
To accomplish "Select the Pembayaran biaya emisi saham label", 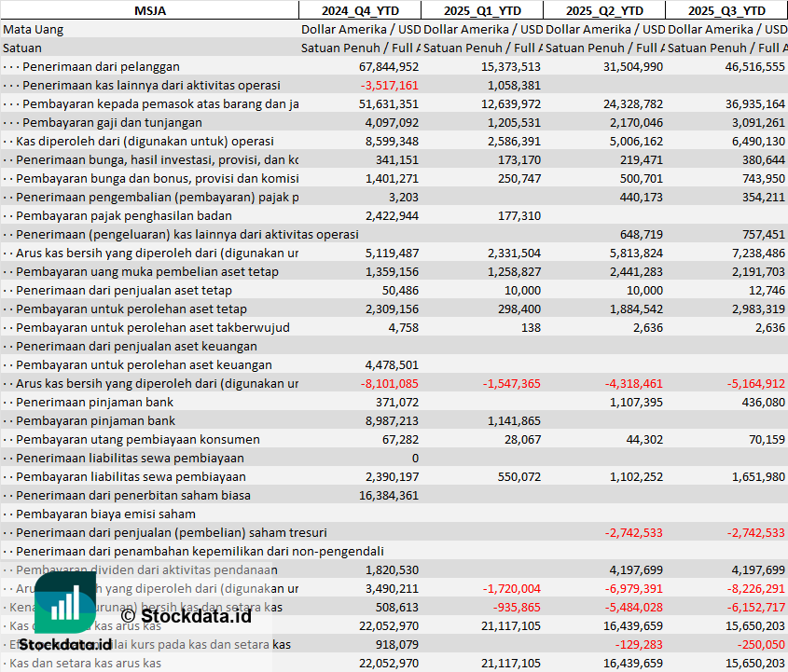I will coord(105,514).
